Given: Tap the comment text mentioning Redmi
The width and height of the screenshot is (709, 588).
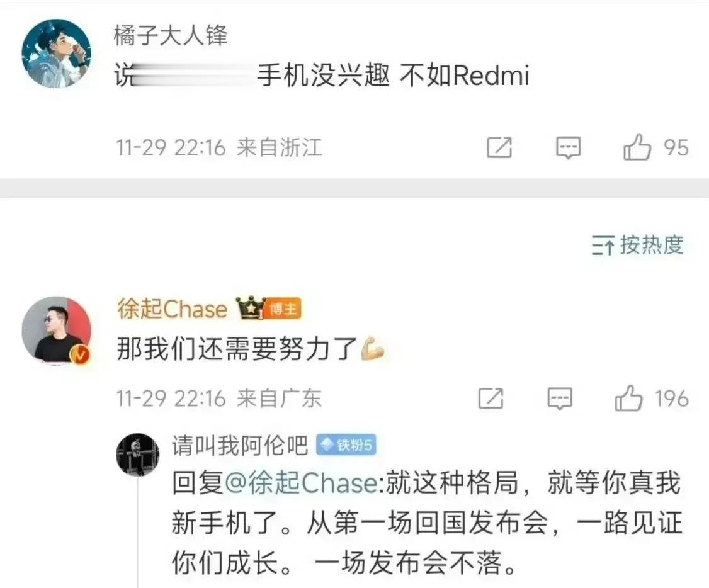Looking at the screenshot, I should pyautogui.click(x=322, y=74).
